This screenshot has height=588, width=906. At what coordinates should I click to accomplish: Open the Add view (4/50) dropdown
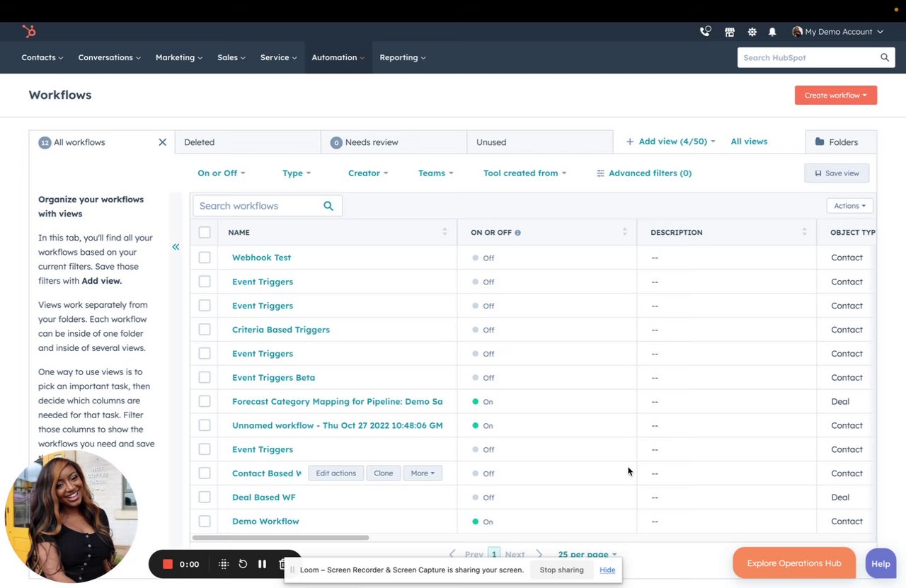670,142
